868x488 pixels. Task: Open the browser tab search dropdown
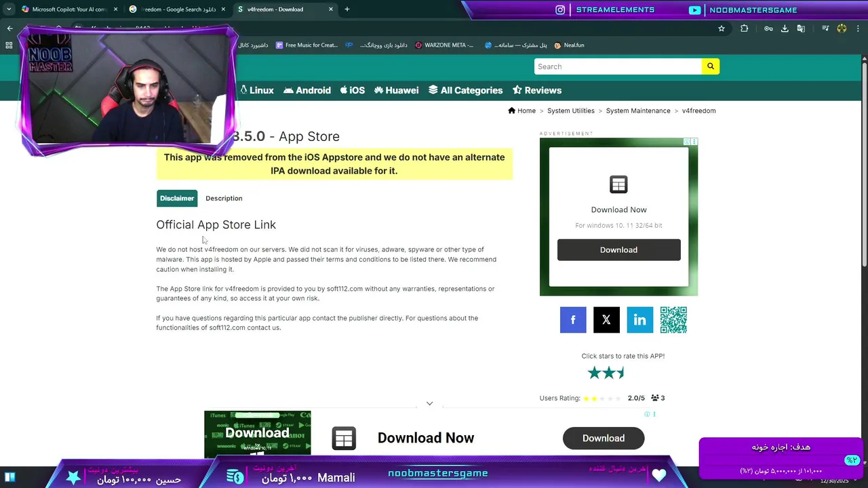(8, 9)
